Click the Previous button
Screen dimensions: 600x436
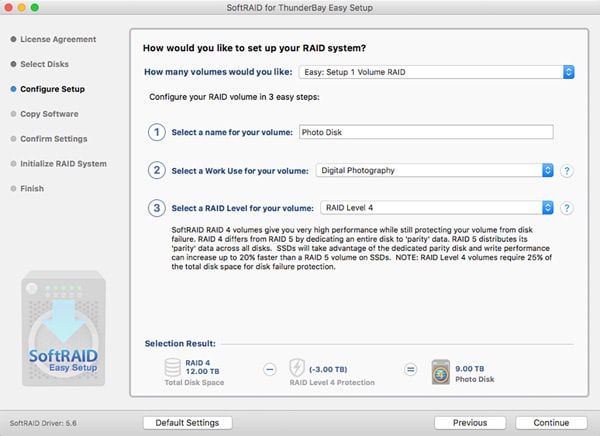point(470,423)
